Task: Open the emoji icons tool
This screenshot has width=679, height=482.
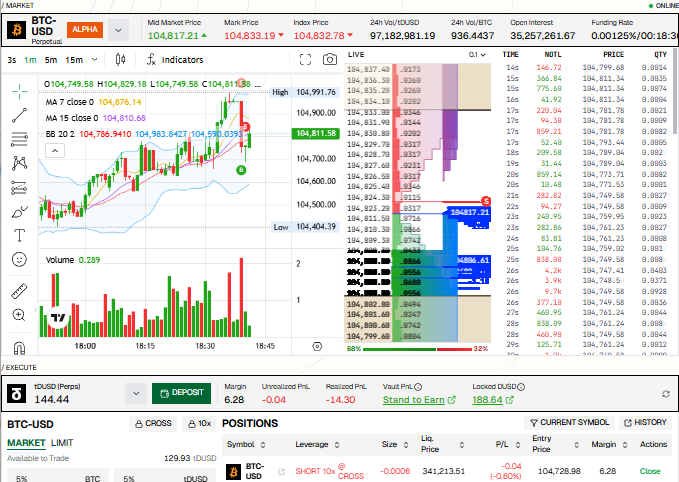Action: [19, 259]
